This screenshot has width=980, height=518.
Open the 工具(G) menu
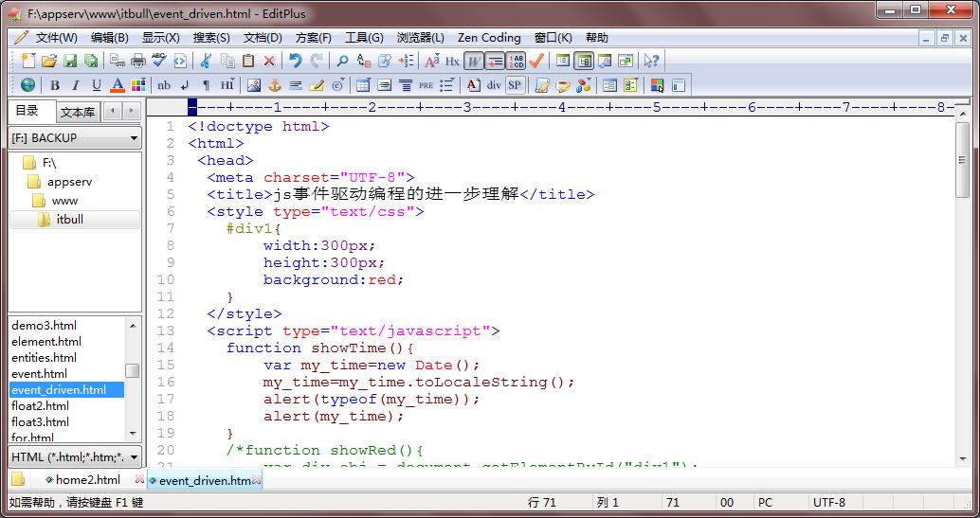[x=364, y=38]
